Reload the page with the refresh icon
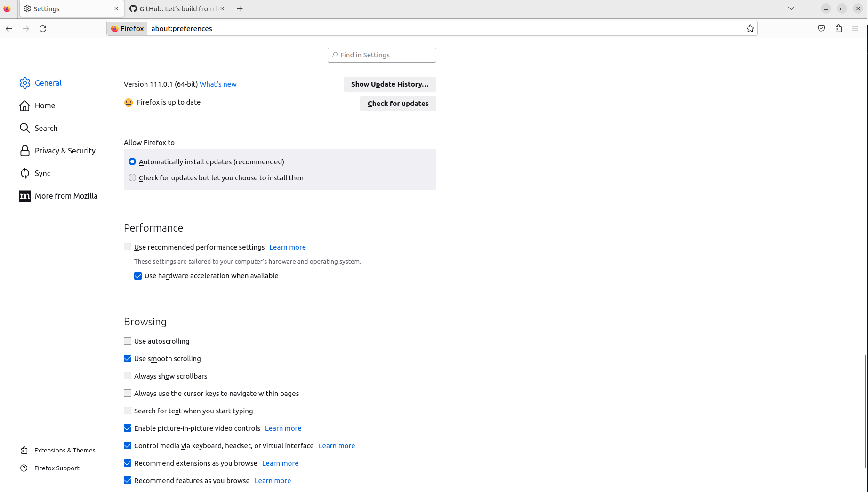The image size is (868, 492). (43, 28)
